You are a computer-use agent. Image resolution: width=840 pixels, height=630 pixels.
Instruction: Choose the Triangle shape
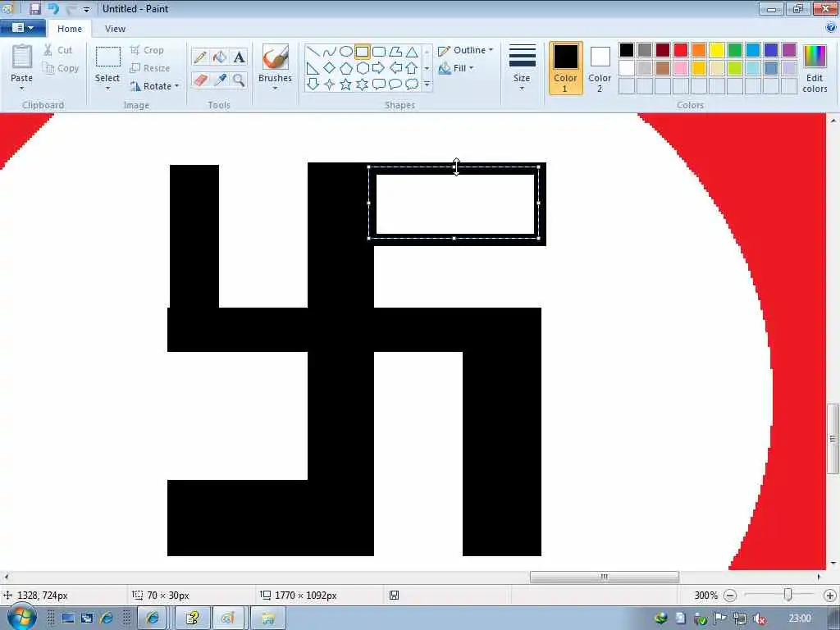point(412,52)
